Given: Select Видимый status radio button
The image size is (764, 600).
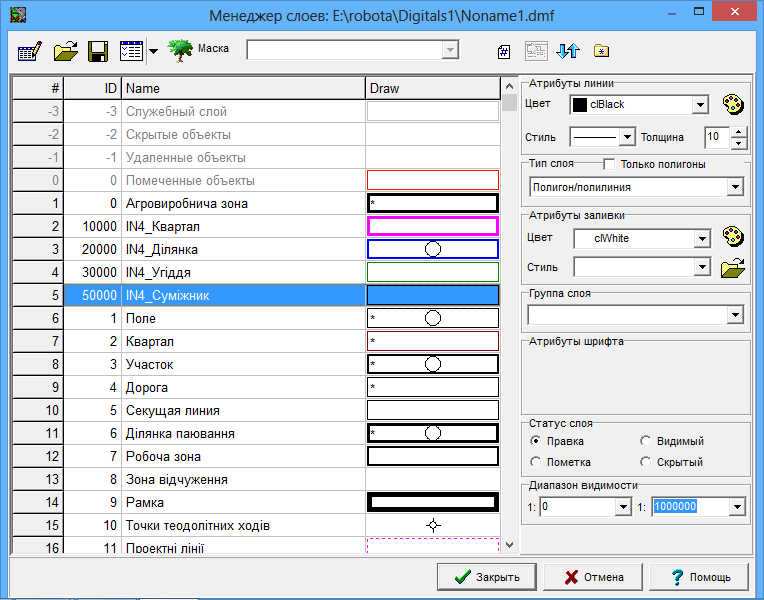Looking at the screenshot, I should (646, 441).
